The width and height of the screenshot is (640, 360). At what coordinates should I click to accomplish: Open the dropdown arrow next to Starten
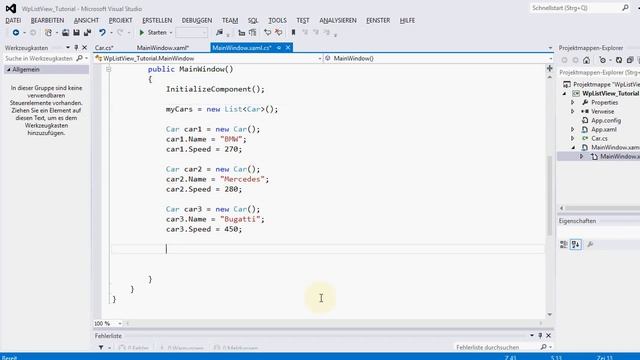point(171,32)
